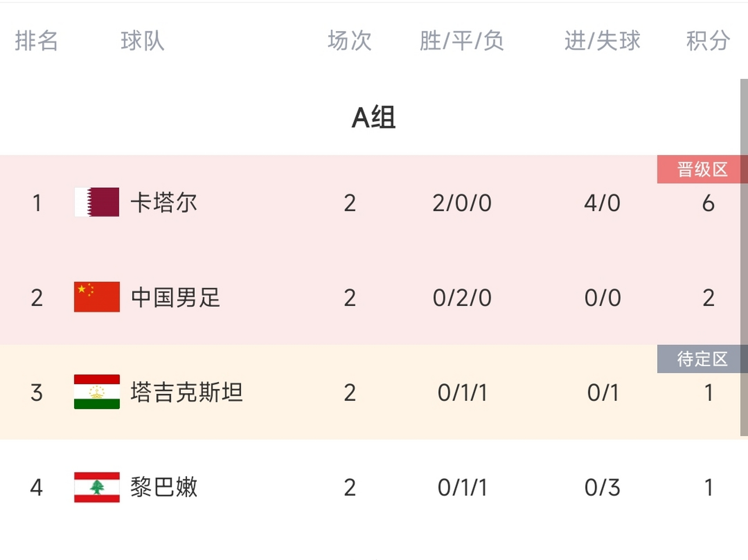Screen dimensions: 748x560
Task: Click the Qatar flag icon
Action: (x=97, y=202)
